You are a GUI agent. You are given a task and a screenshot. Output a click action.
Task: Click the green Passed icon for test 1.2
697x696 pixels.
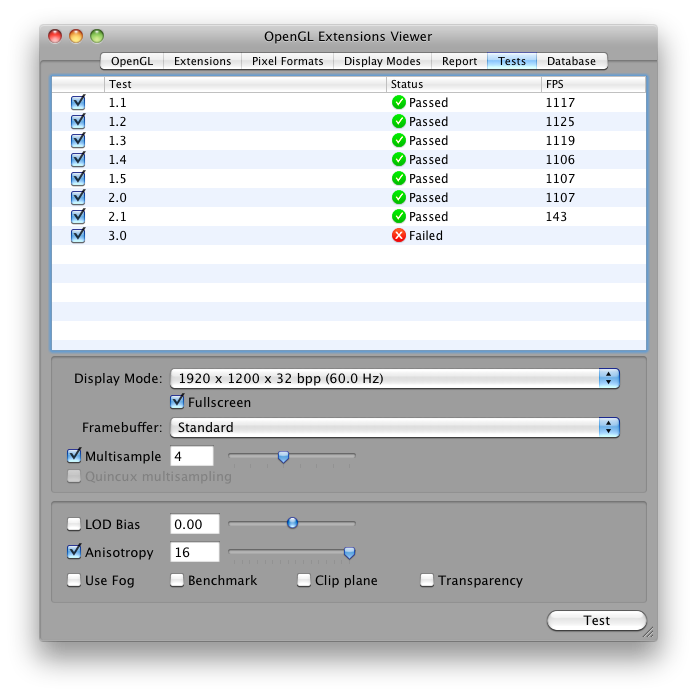click(399, 121)
